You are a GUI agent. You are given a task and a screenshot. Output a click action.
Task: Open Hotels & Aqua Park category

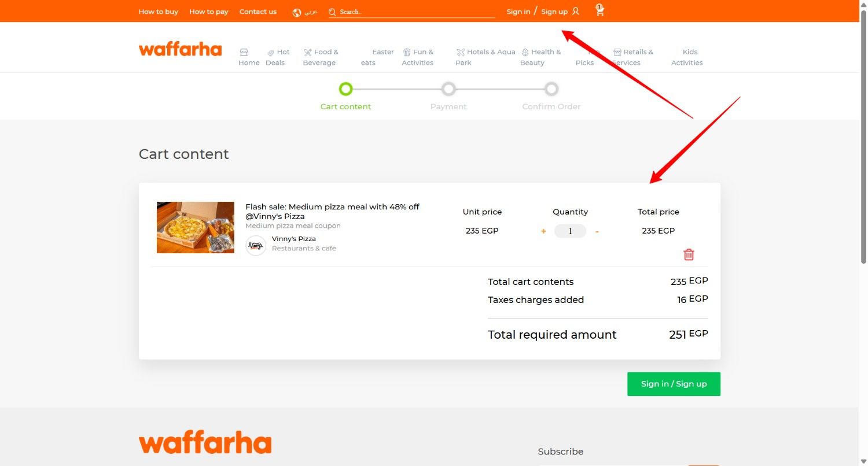coord(486,57)
